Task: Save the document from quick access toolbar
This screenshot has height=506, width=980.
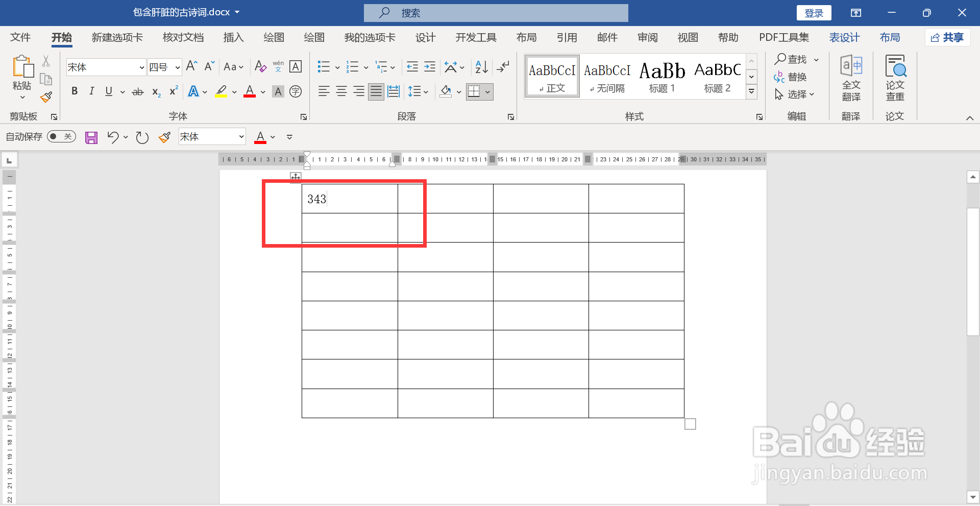Action: click(x=91, y=137)
